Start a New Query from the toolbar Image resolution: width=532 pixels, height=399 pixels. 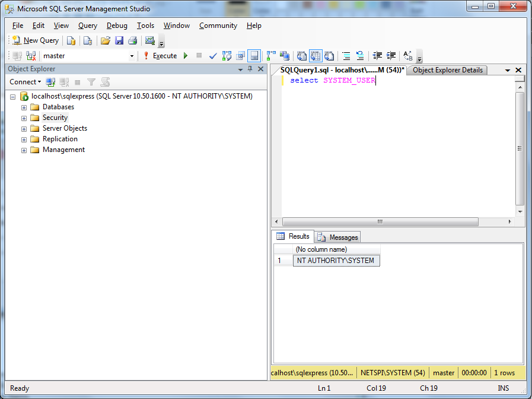(35, 40)
